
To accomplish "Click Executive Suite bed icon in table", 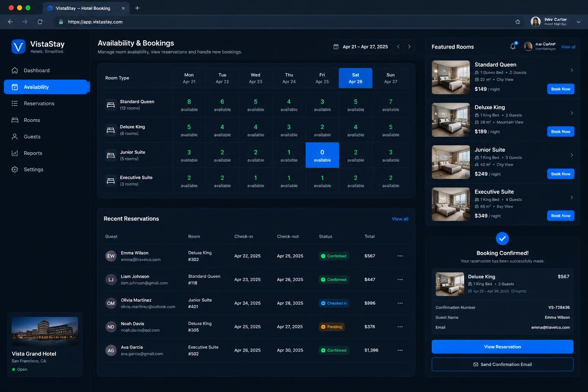I will click(111, 181).
